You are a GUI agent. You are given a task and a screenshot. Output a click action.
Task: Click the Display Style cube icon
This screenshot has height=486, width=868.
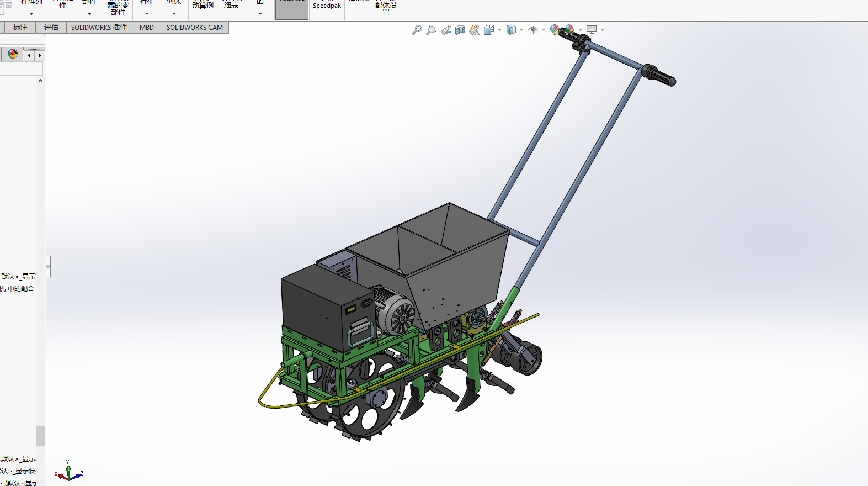(511, 30)
